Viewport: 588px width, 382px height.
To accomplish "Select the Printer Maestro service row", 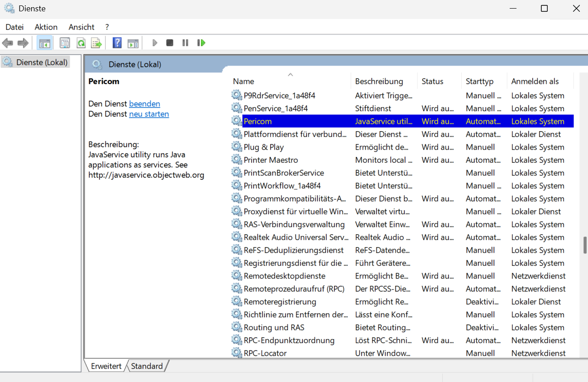I will coord(271,160).
